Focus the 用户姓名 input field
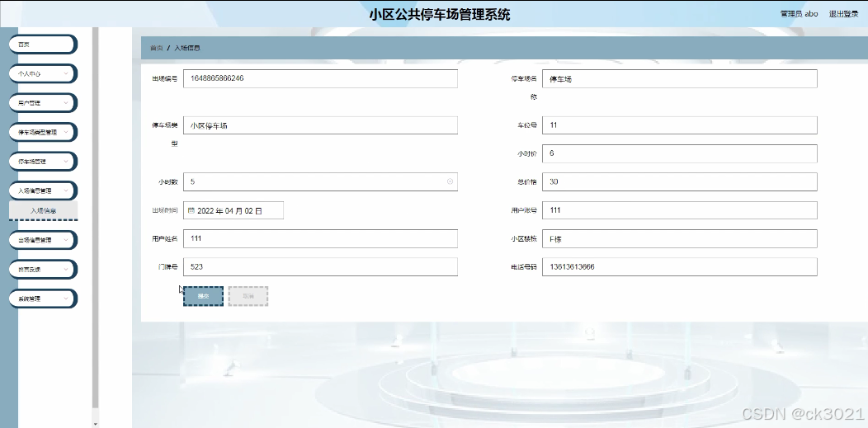 coord(320,238)
